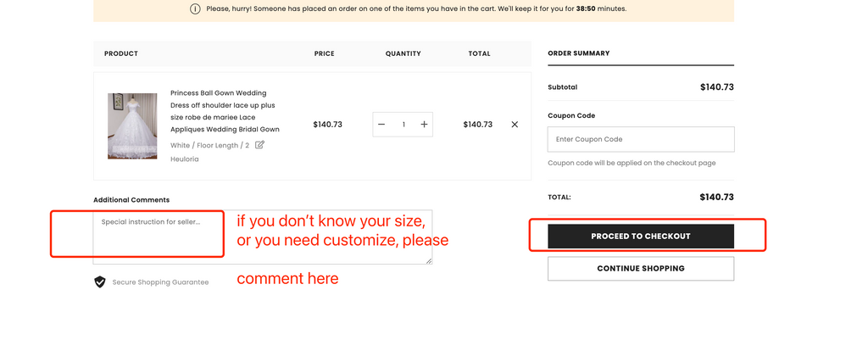Remove the wedding gown with the X icon
The height and width of the screenshot is (340, 868).
(515, 125)
